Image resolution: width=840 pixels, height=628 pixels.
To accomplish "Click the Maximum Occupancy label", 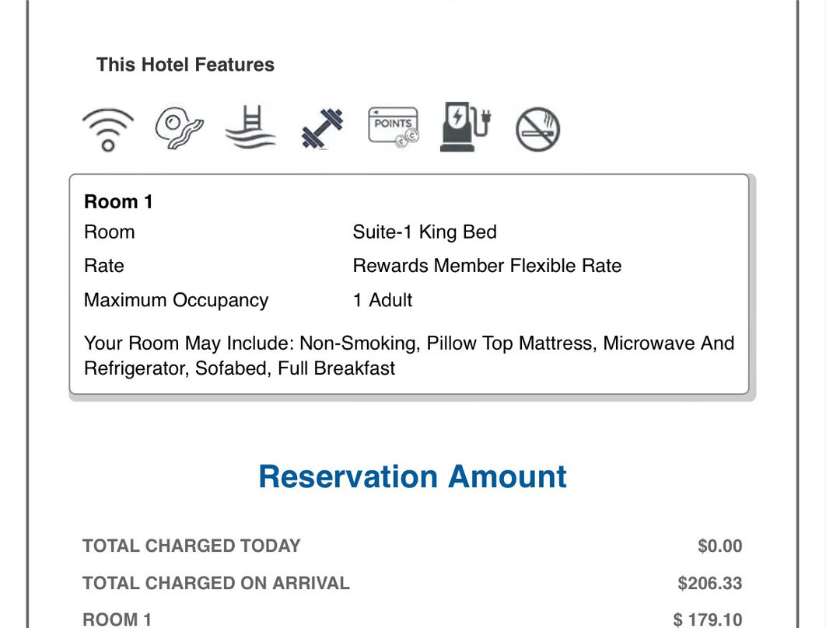I will (x=176, y=300).
